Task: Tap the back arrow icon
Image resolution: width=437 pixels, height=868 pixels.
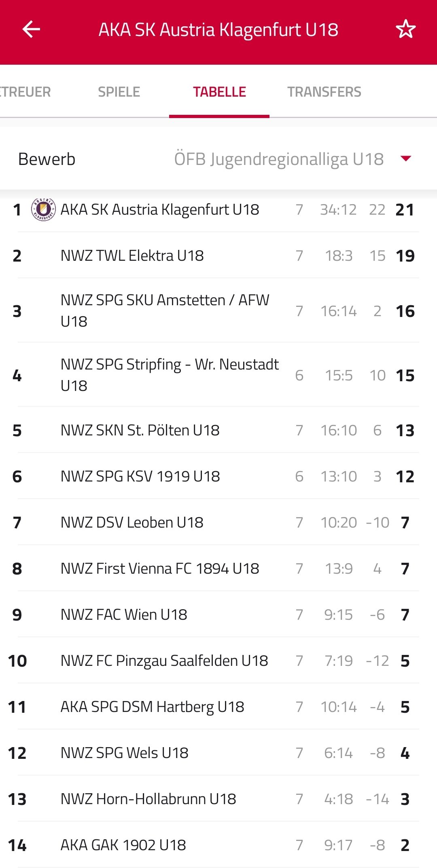Action: click(x=31, y=29)
